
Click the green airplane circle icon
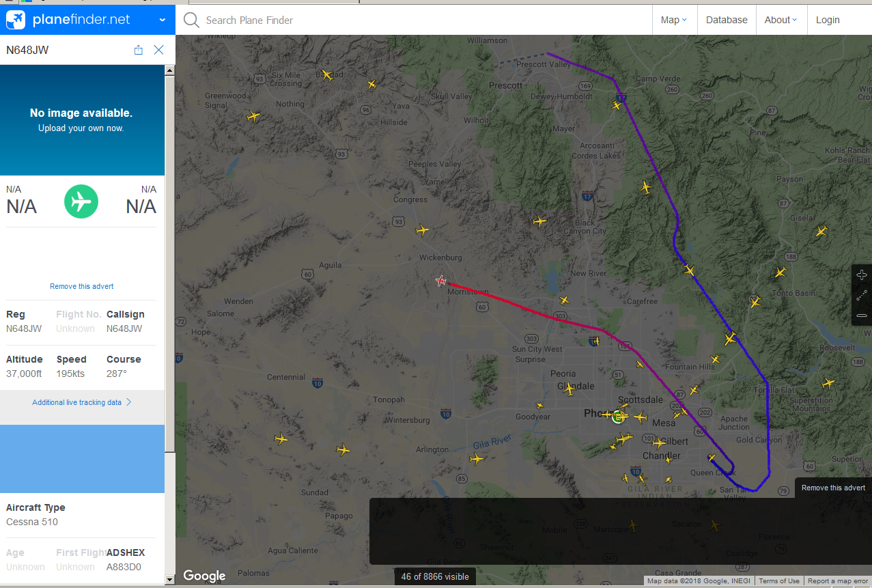[81, 201]
